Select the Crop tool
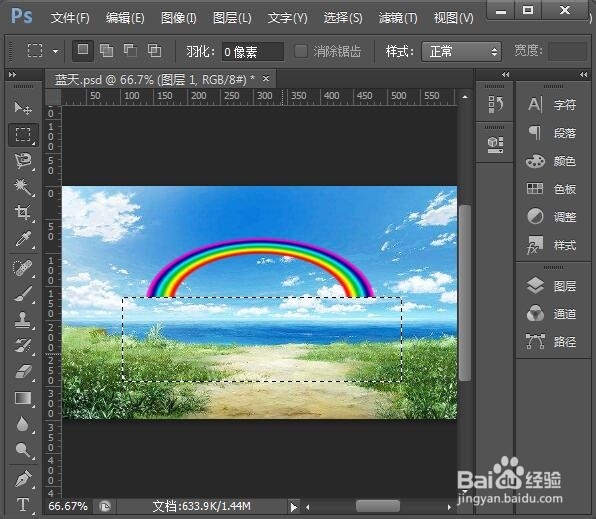This screenshot has width=596, height=519. (x=23, y=213)
